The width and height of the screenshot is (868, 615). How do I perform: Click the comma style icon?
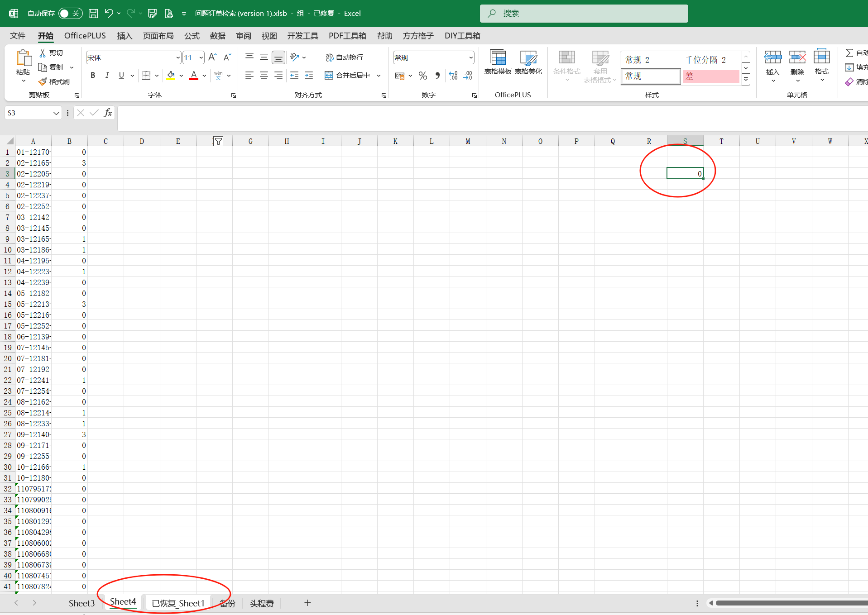(x=437, y=76)
